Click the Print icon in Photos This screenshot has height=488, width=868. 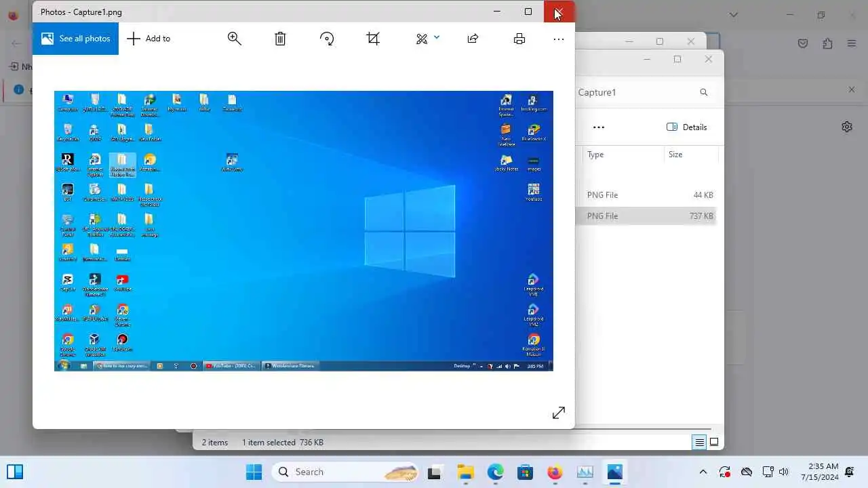point(519,39)
